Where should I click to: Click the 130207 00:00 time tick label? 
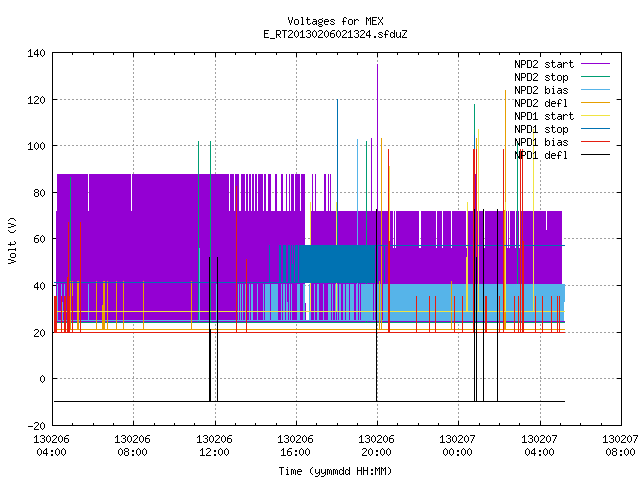tap(457, 446)
